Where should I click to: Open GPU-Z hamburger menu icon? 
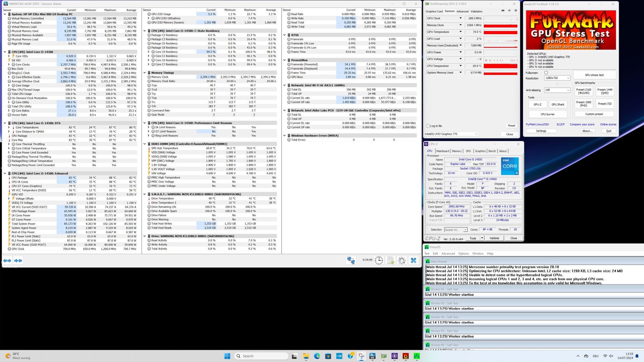tap(516, 11)
